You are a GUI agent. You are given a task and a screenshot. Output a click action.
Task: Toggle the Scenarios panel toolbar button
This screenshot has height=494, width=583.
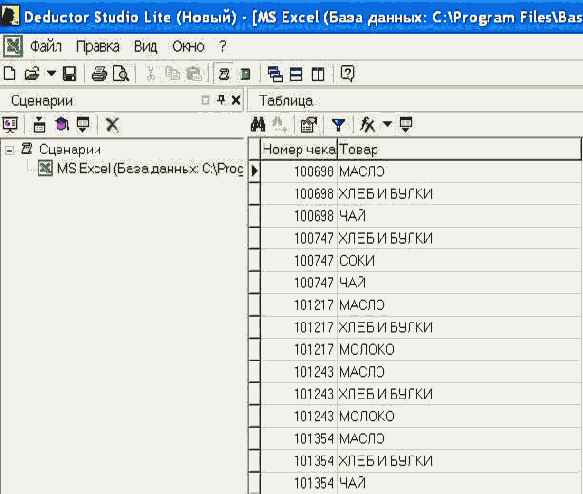coord(223,74)
